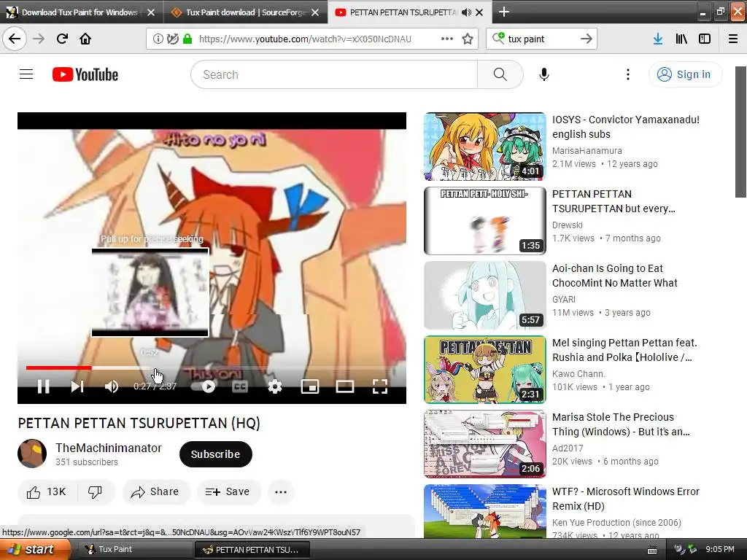Open the keyboard icon in system tray
This screenshot has width=747, height=560.
pos(652,551)
